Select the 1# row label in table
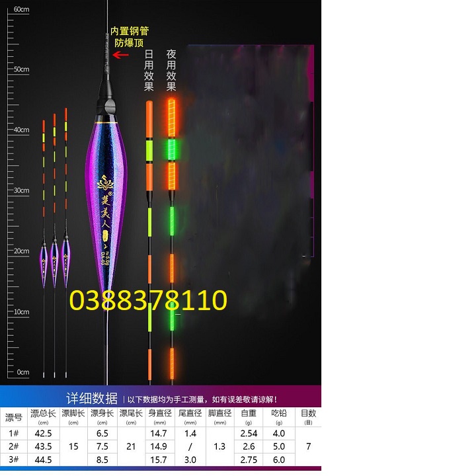The width and height of the screenshot is (476, 476). coord(14,433)
